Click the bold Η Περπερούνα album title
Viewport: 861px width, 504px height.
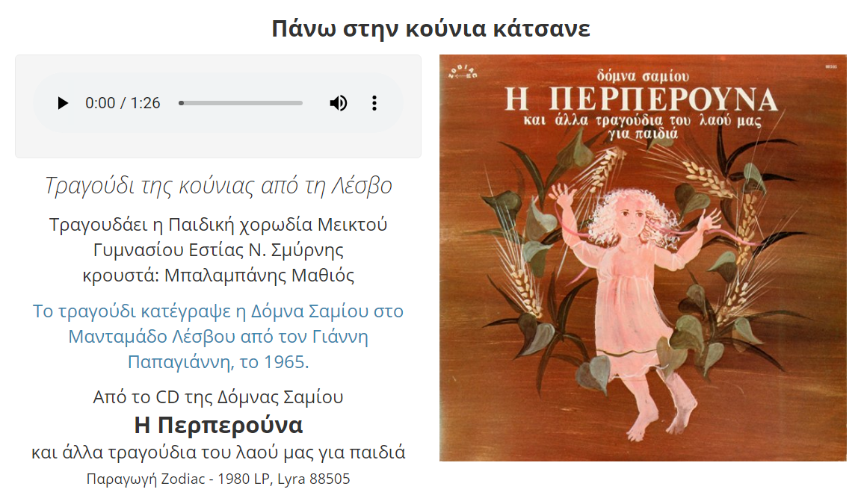[218, 424]
